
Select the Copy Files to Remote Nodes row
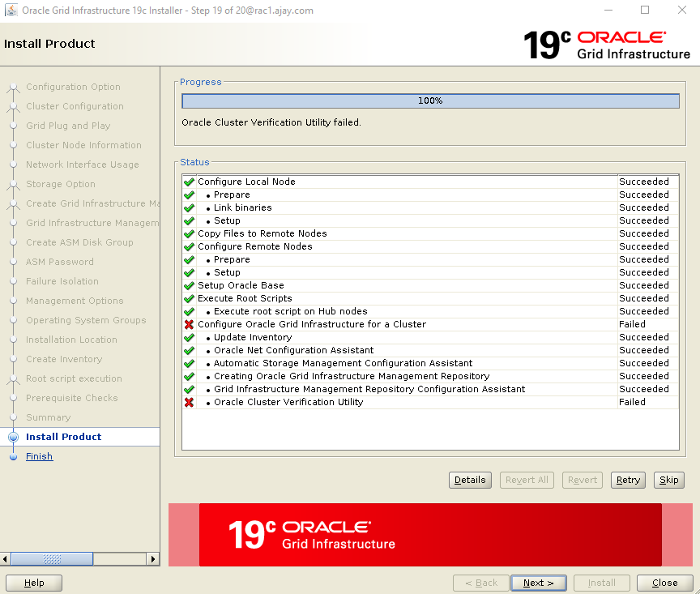click(x=431, y=233)
